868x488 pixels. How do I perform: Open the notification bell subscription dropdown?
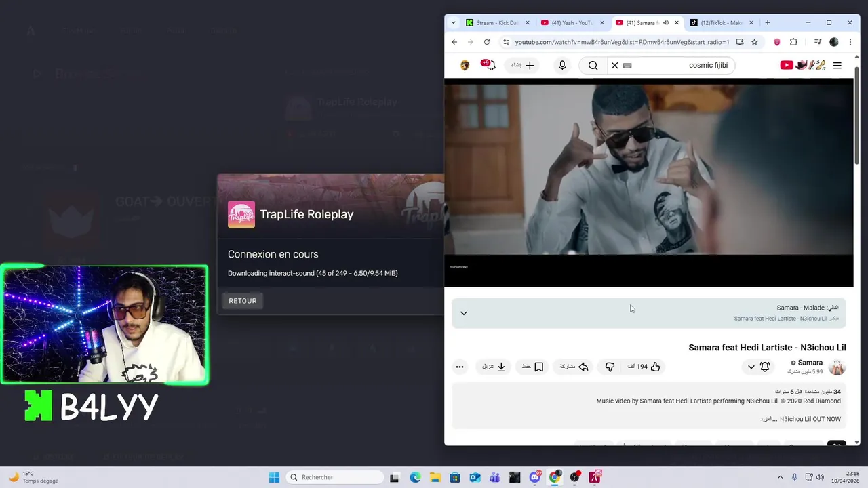pos(758,367)
